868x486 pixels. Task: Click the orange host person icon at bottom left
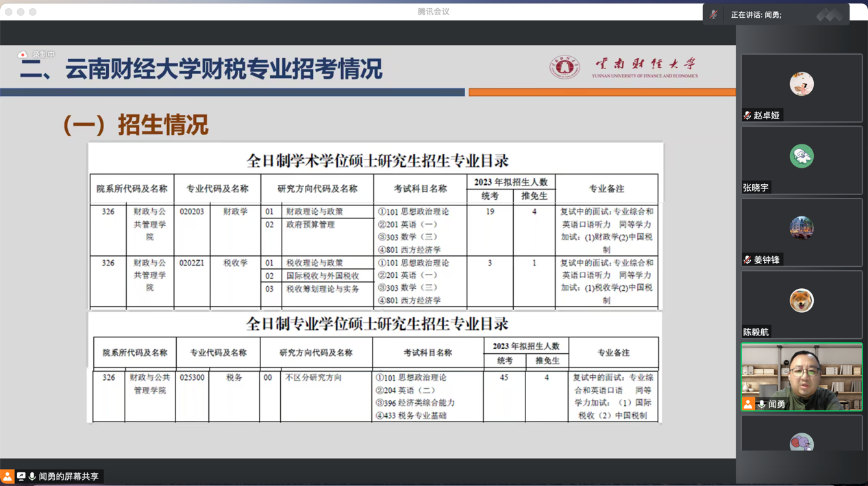tap(8, 476)
